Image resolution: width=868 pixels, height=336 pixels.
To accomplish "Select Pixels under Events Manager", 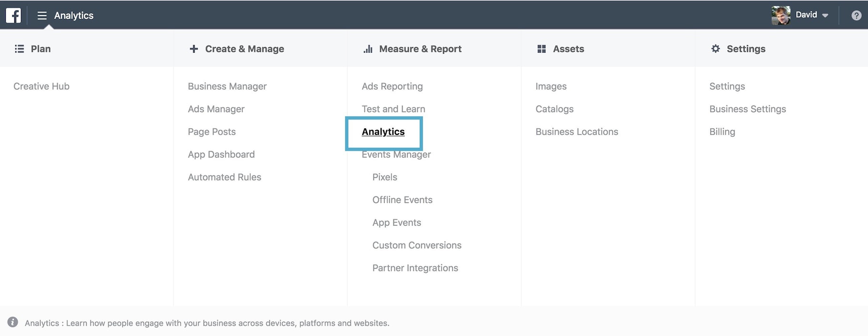I will pos(385,177).
